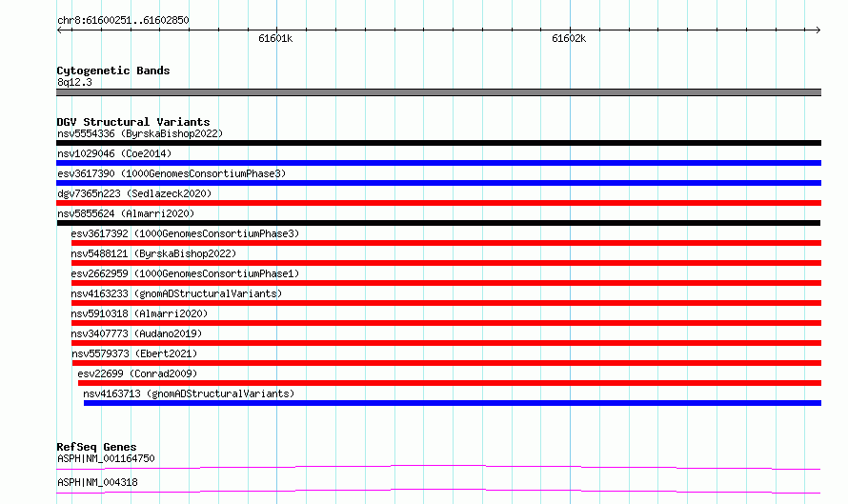848x504 pixels.
Task: Open nsv5488121 (ByrskaBishop2022) variant label
Action: [x=153, y=253]
